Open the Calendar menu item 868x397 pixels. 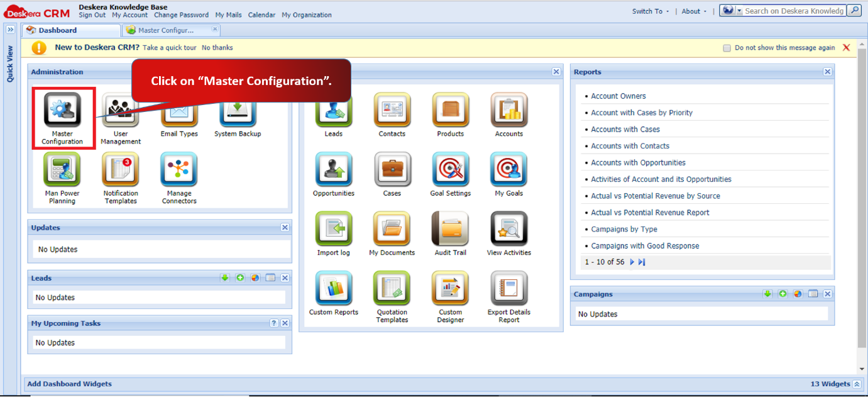pos(261,15)
